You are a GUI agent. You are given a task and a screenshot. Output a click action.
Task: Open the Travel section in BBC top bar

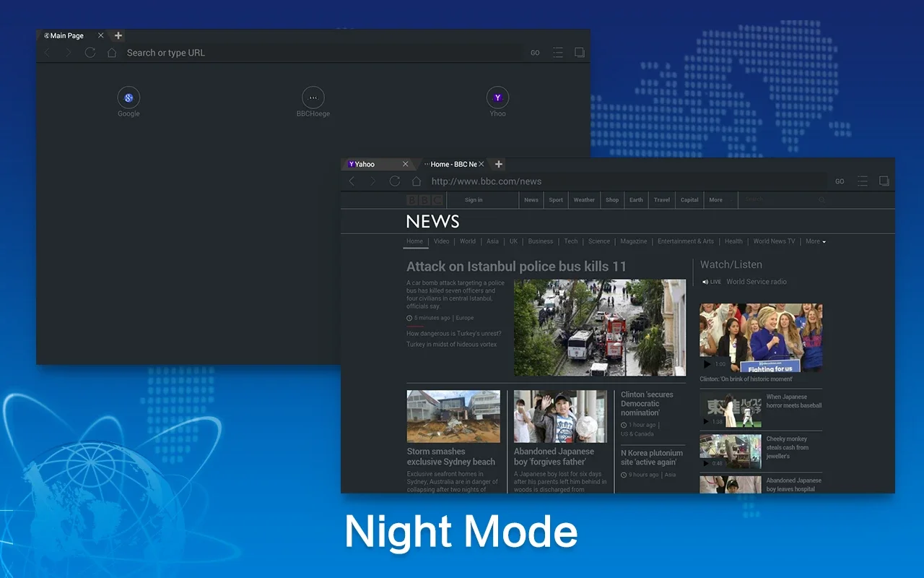tap(662, 200)
